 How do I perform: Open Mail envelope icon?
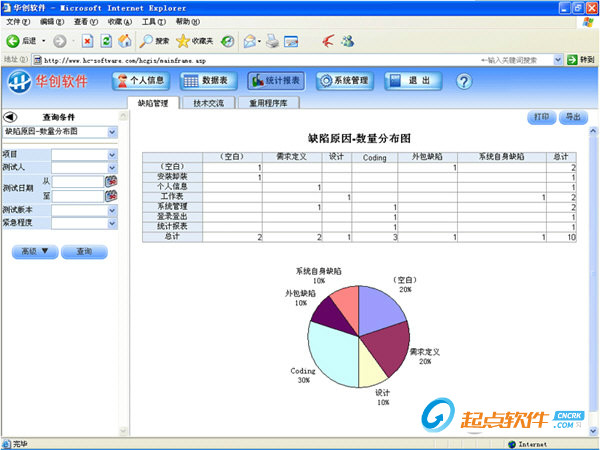point(249,41)
